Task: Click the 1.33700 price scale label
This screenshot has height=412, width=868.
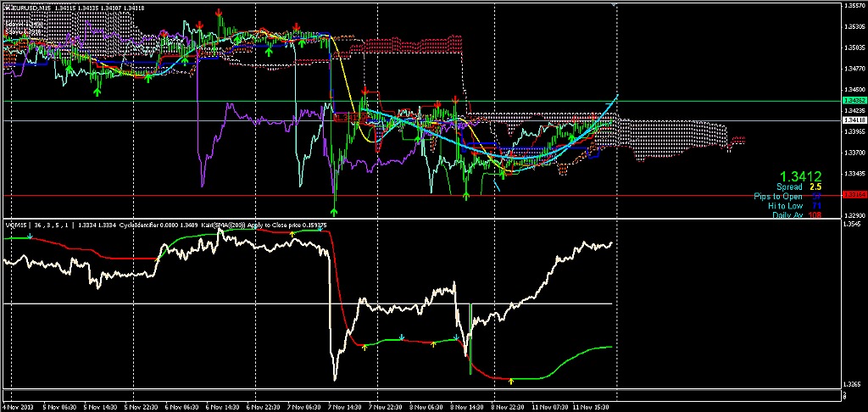Action: pyautogui.click(x=853, y=153)
